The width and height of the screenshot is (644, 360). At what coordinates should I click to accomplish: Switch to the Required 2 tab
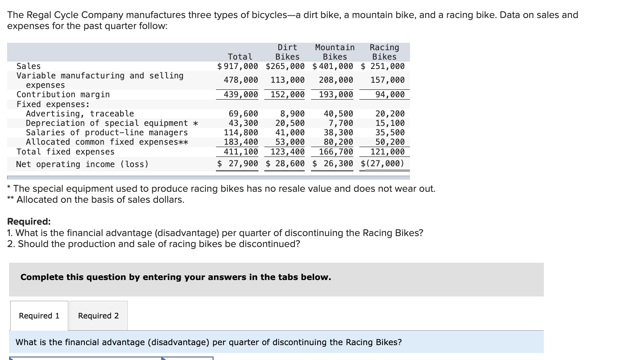point(98,315)
